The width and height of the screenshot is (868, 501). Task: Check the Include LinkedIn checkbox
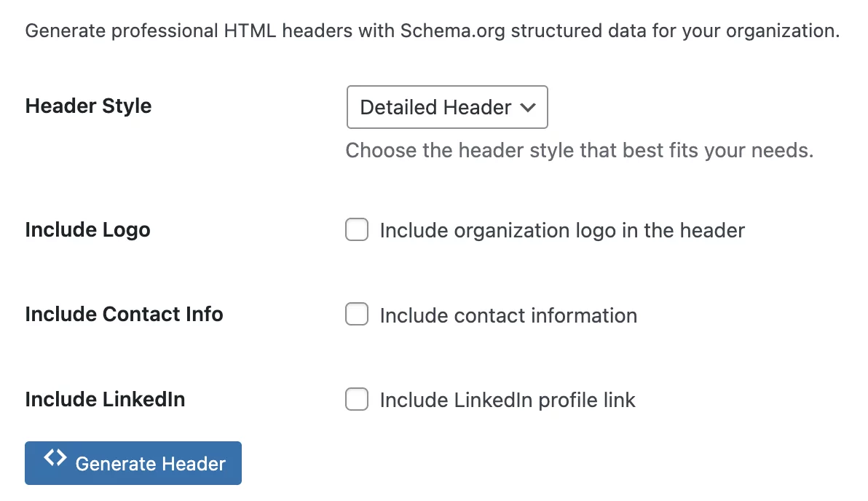coord(356,400)
